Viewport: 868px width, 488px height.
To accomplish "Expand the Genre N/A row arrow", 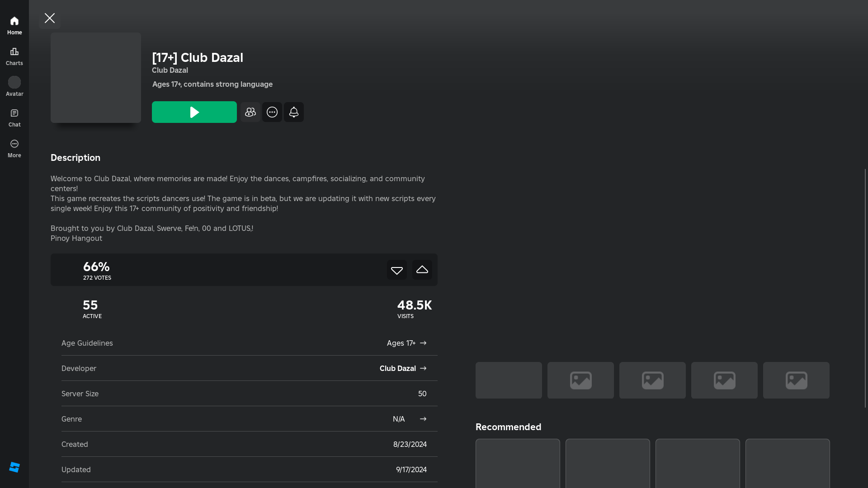I will pos(423,419).
